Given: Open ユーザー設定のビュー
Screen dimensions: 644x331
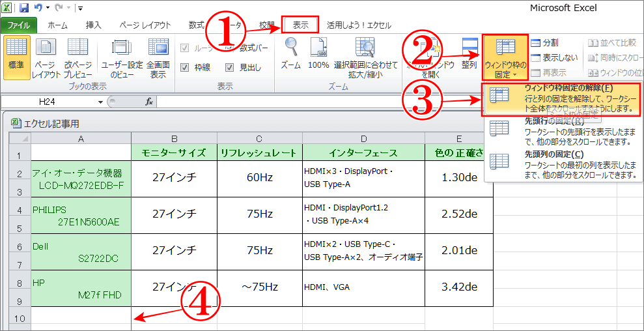Looking at the screenshot, I should coord(122,57).
